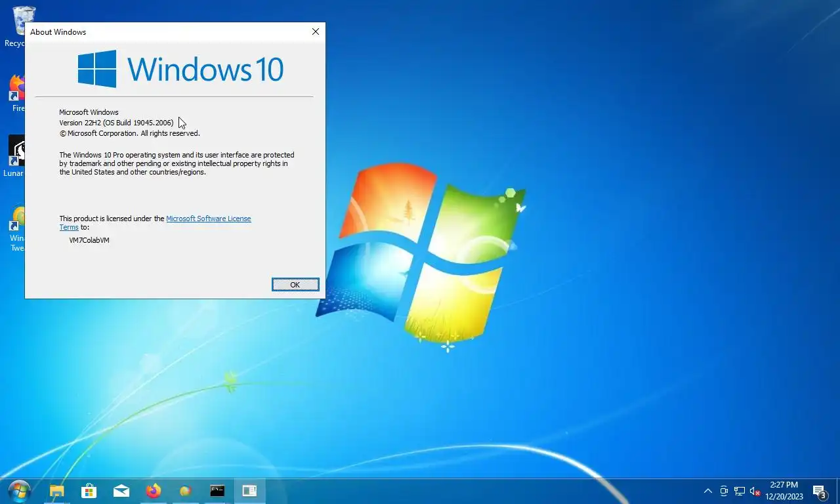
Task: Open the network status tray icon
Action: click(740, 491)
